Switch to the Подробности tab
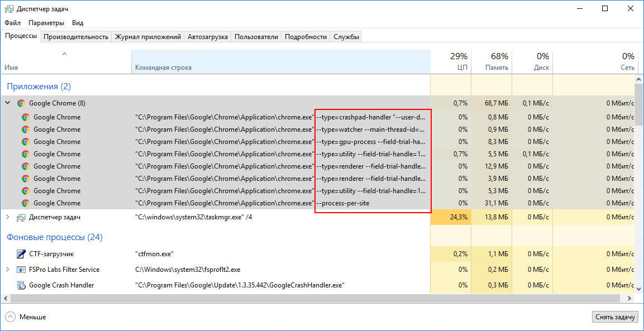 tap(306, 36)
